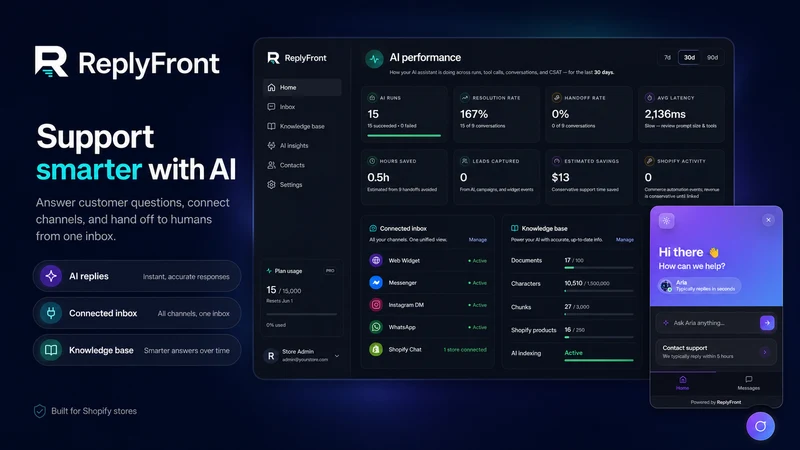This screenshot has width=800, height=450.
Task: Click the WhatsApp channel icon
Action: [376, 327]
